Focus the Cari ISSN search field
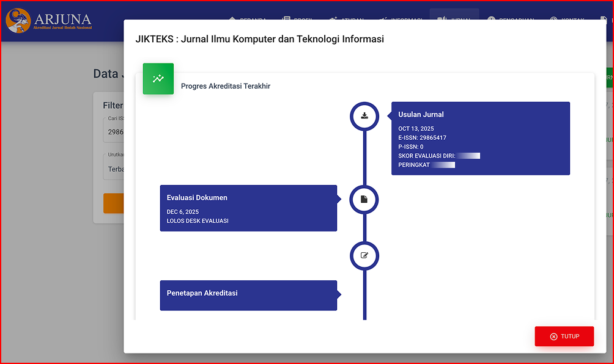The image size is (614, 364). 114,130
